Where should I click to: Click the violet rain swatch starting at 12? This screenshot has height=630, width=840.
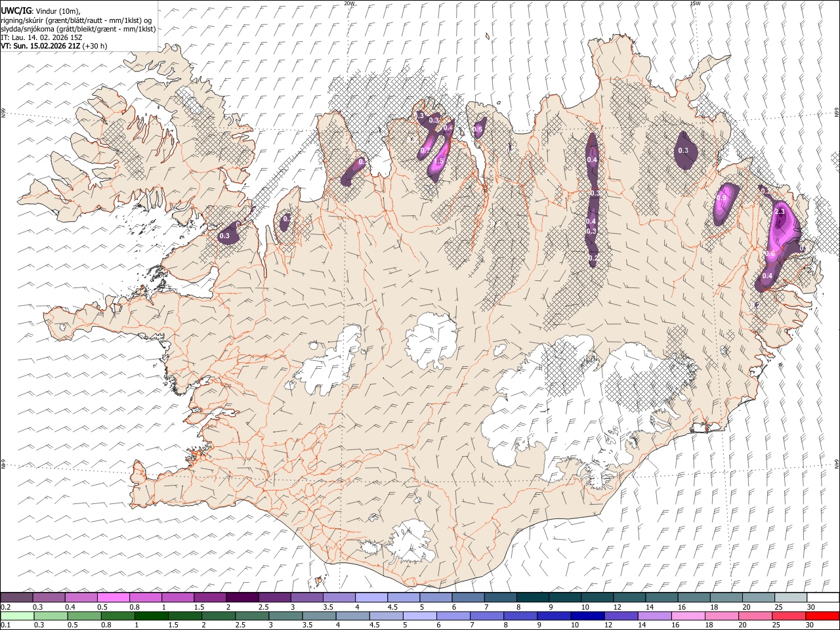[x=621, y=616]
